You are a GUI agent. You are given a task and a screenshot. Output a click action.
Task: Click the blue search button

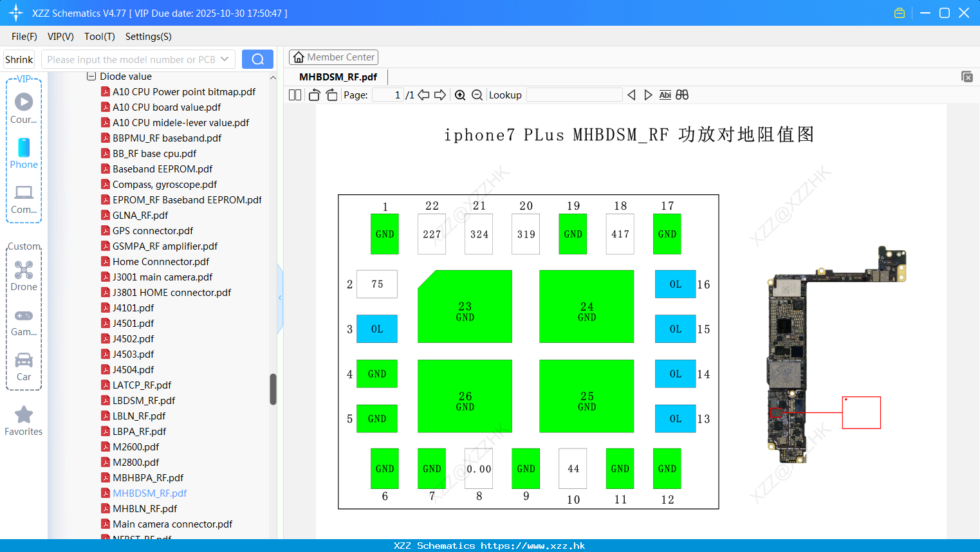(257, 59)
